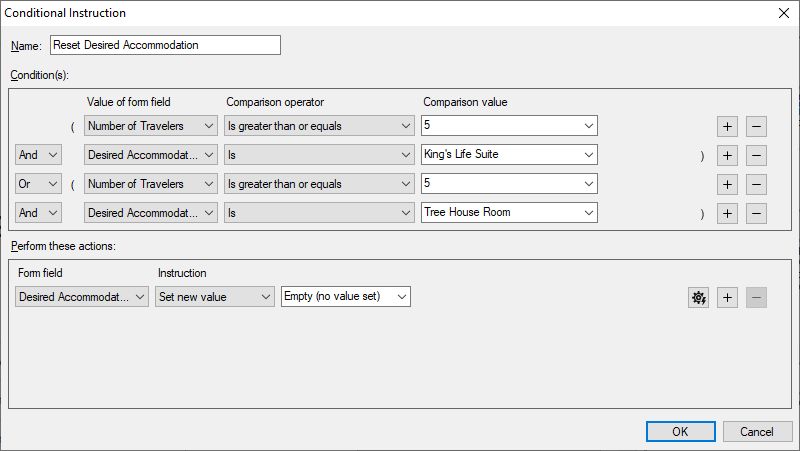Open the Set new value instruction dropdown

coord(214,296)
